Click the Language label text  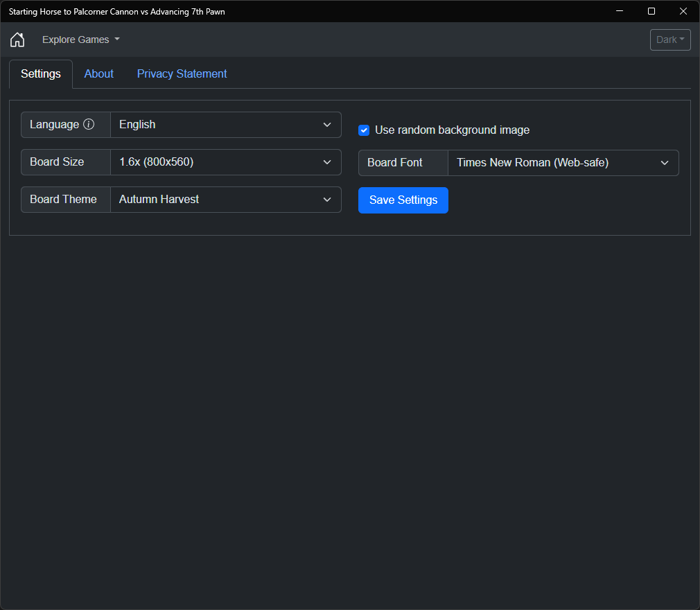tap(55, 125)
